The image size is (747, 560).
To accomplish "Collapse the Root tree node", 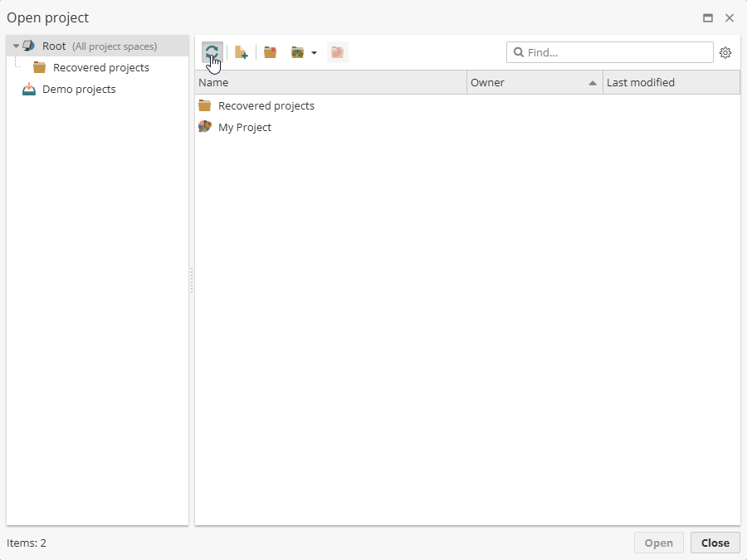I will [x=14, y=46].
